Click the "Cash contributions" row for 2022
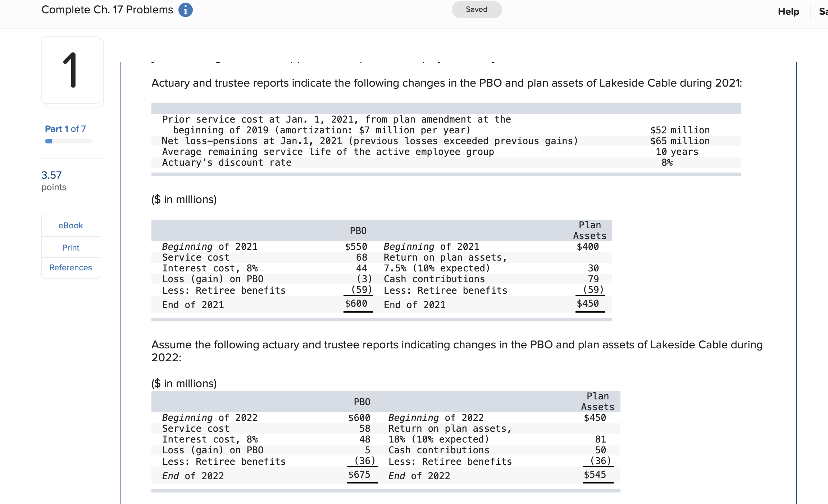The width and height of the screenshot is (828, 504). click(x=439, y=450)
